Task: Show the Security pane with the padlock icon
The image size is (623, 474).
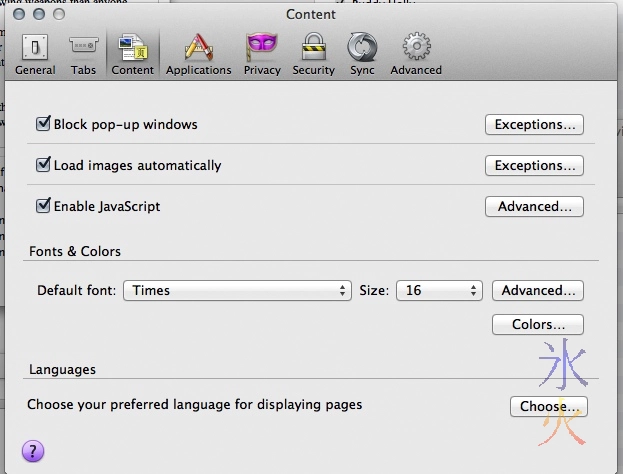Action: pyautogui.click(x=313, y=53)
